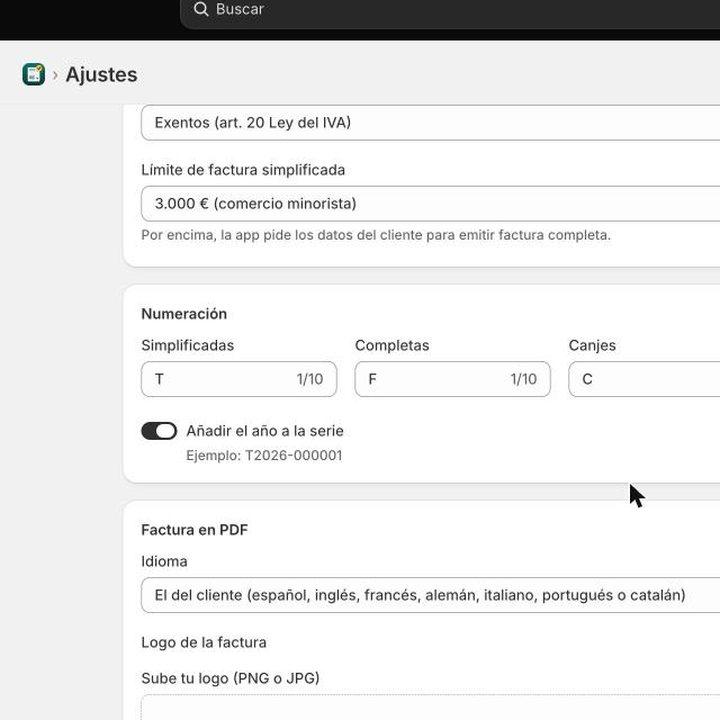Click the green invoice app icon

tap(34, 74)
